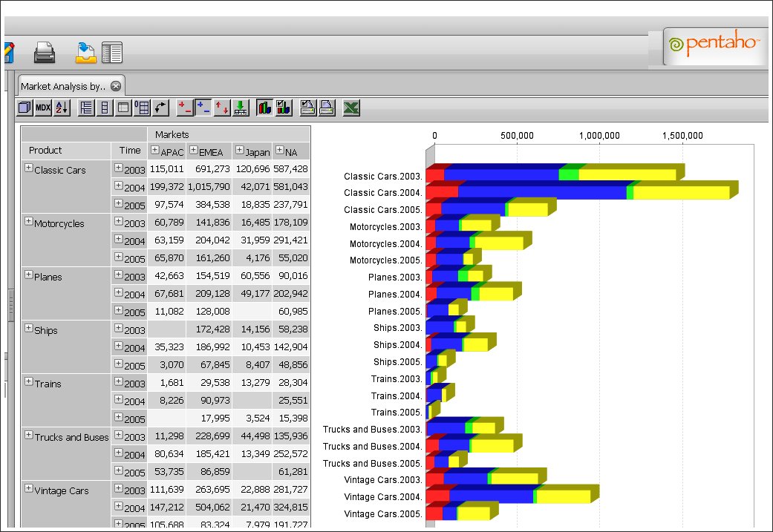The width and height of the screenshot is (773, 532).
Task: Close the Market Analysis tab
Action: 116,86
